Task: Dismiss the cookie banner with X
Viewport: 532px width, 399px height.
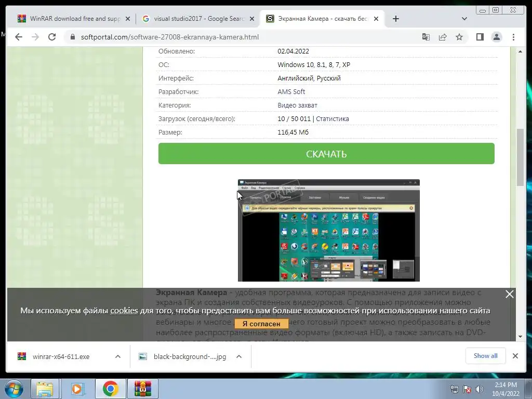Action: (509, 294)
